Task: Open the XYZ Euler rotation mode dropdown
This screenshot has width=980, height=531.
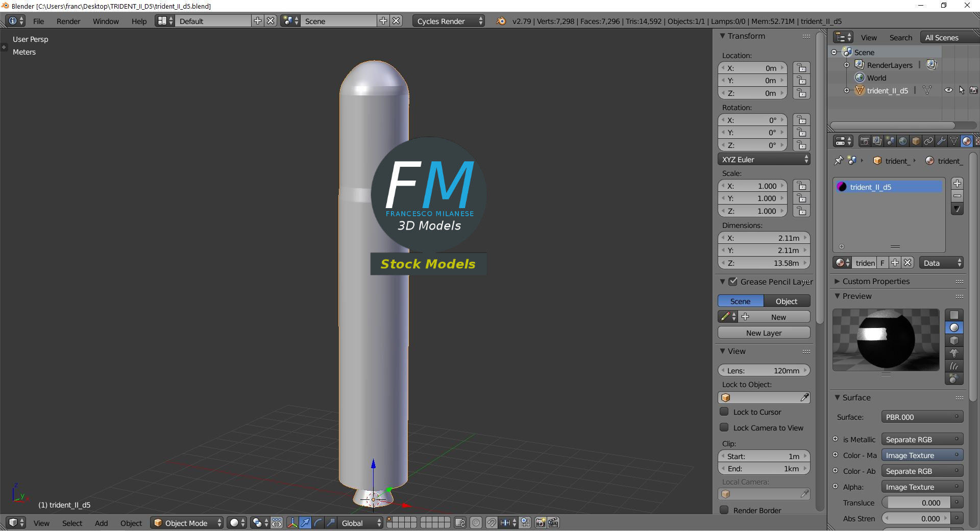Action: pyautogui.click(x=764, y=159)
